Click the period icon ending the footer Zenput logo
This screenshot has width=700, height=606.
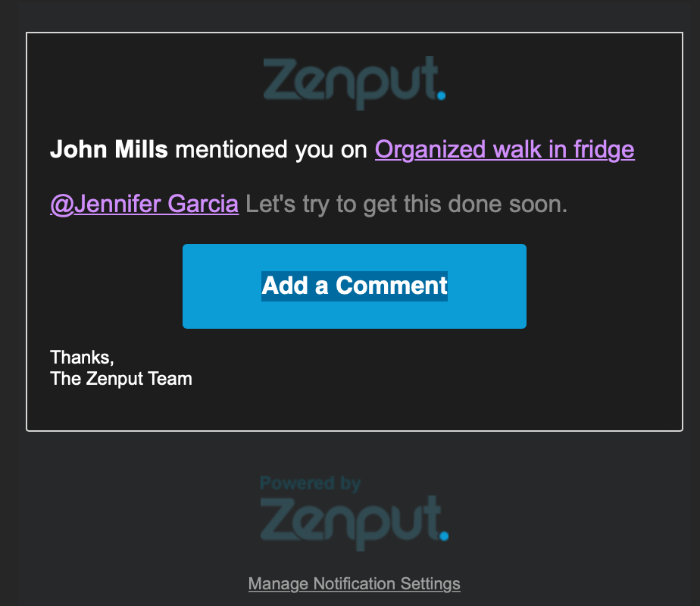pos(443,536)
